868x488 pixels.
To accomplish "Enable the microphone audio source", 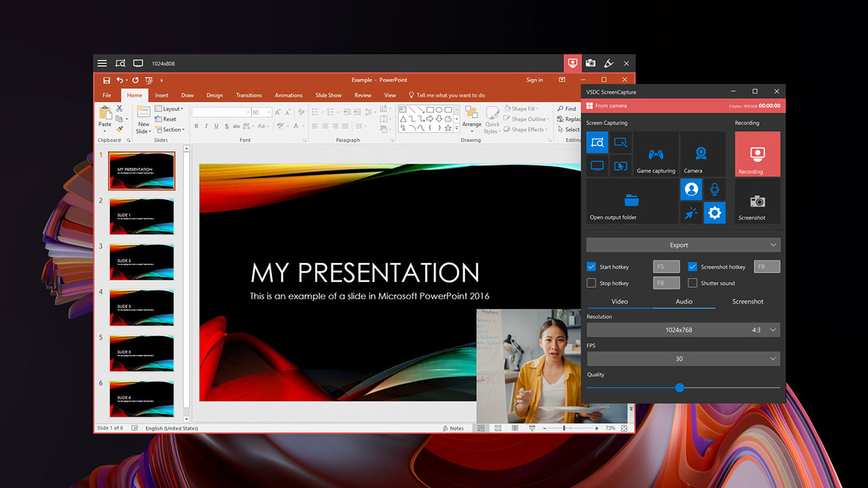I will click(715, 189).
